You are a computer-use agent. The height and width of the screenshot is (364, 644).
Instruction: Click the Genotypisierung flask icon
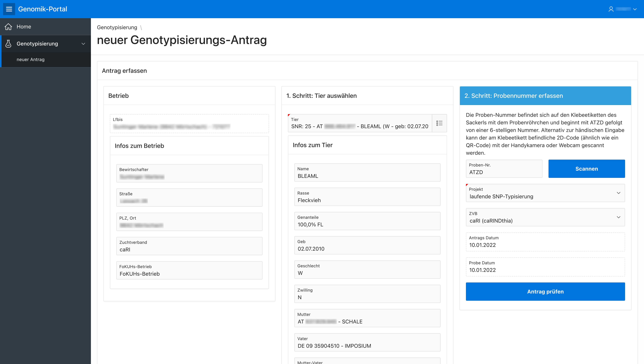(8, 43)
